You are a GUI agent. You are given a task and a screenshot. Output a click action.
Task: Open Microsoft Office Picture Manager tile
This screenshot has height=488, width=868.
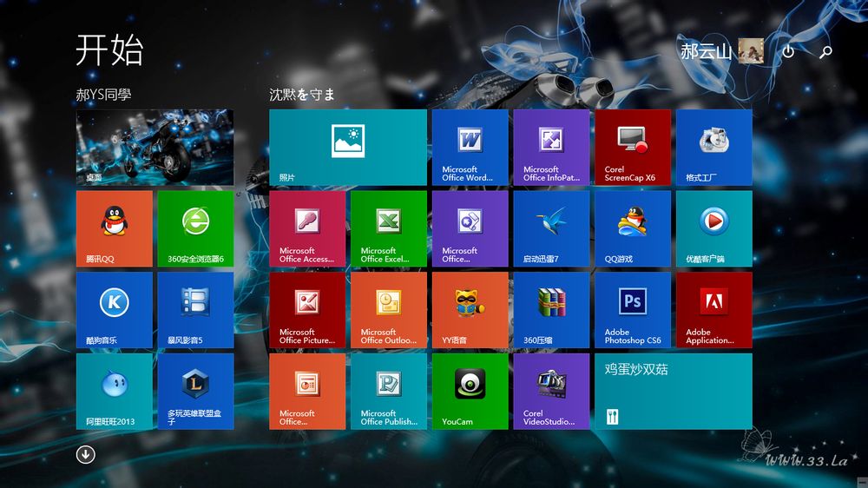(307, 310)
